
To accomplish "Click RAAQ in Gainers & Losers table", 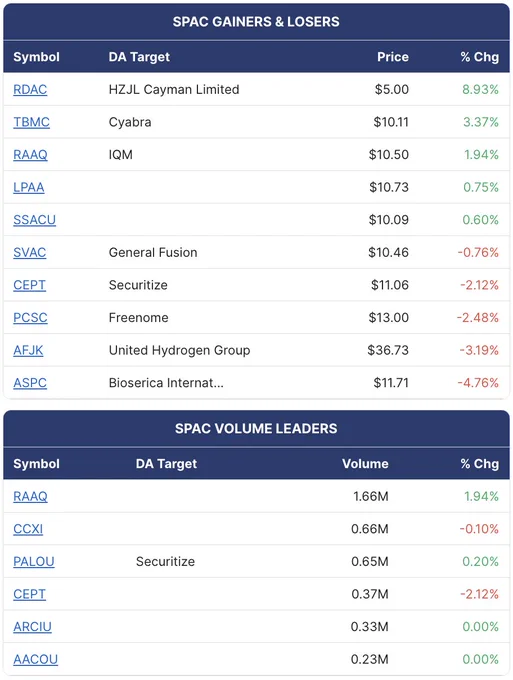I will coord(30,154).
